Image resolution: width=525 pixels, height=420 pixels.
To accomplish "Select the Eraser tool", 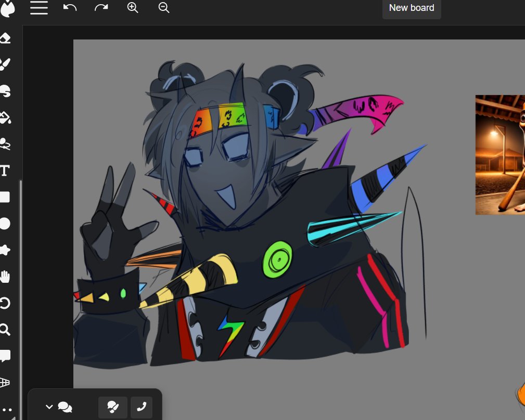I will click(x=5, y=38).
